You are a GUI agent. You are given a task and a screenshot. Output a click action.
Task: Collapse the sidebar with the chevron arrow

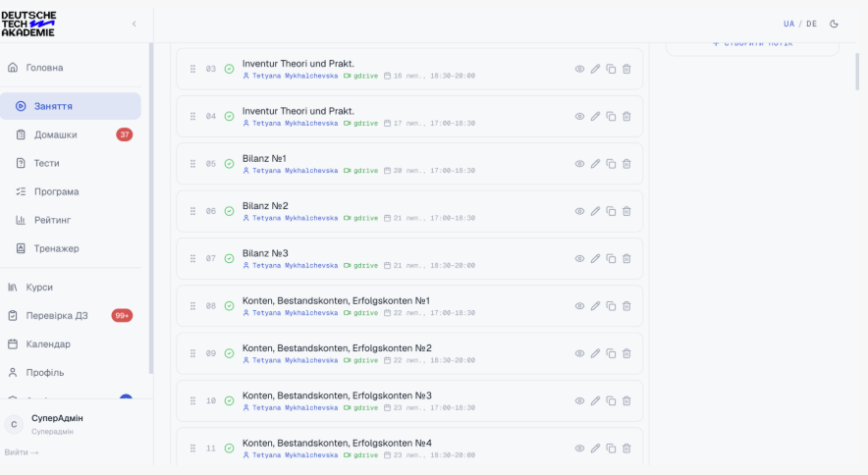(x=134, y=24)
